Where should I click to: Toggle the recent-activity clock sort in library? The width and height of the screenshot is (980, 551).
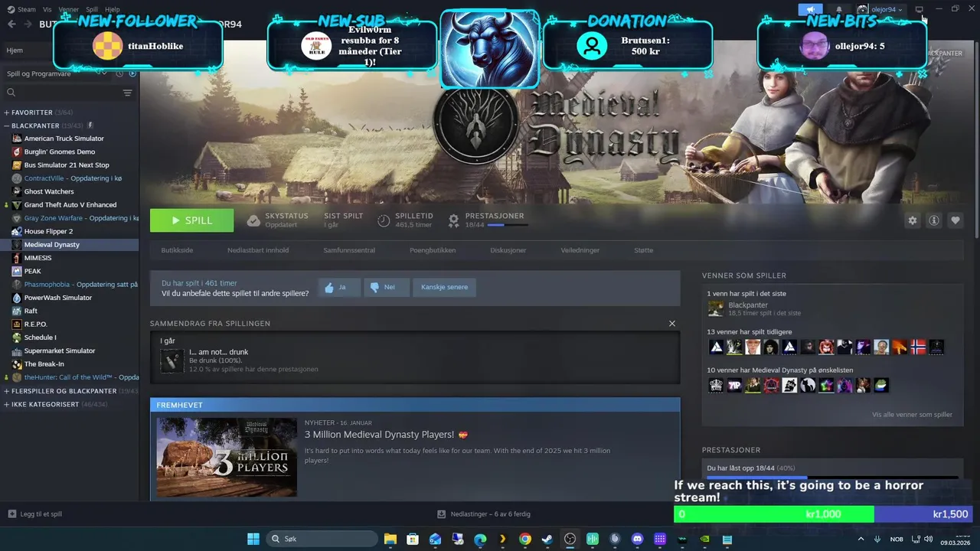click(x=119, y=73)
